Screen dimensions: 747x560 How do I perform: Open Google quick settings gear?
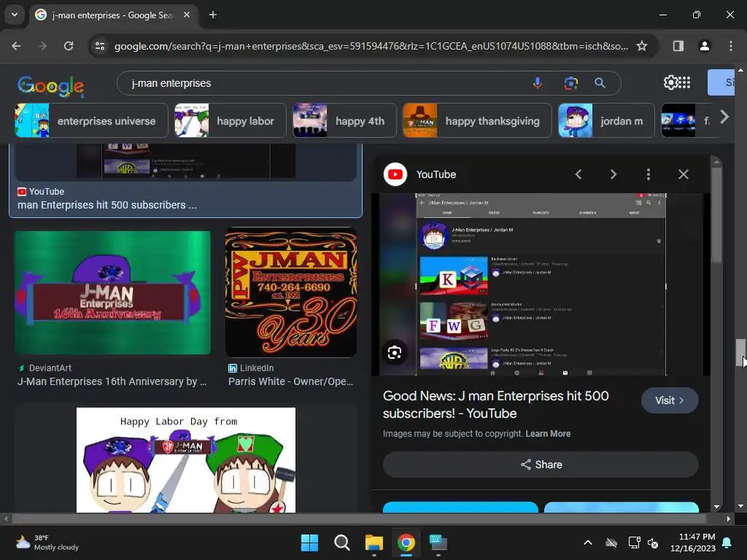tap(670, 82)
